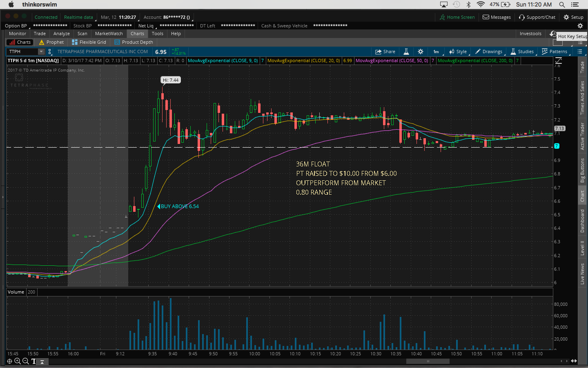Click the symbol link clip icon
The width and height of the screenshot is (588, 368).
pos(50,52)
